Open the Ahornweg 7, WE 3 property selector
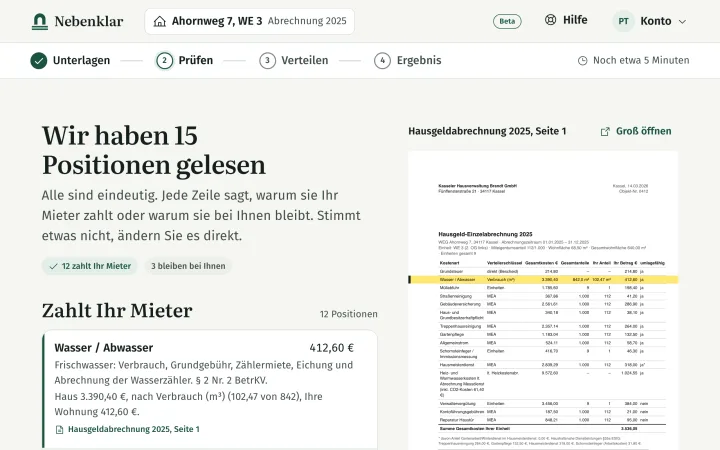Viewport: 720px width, 450px height. pyautogui.click(x=249, y=21)
